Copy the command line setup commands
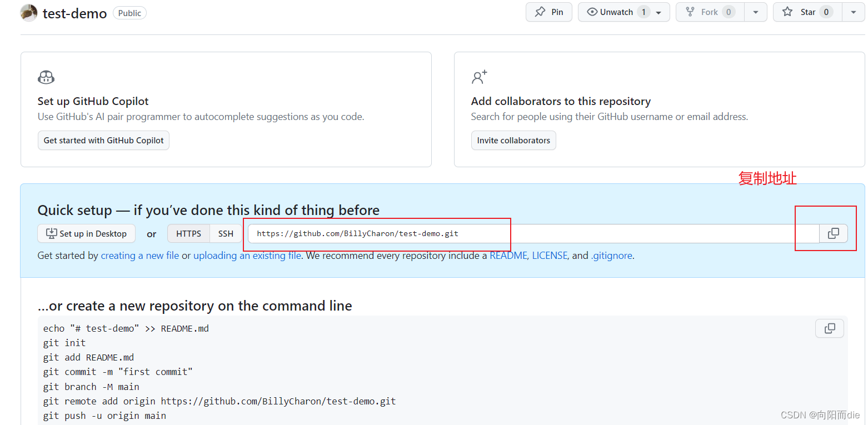Viewport: 868px width, 425px height. 830,328
